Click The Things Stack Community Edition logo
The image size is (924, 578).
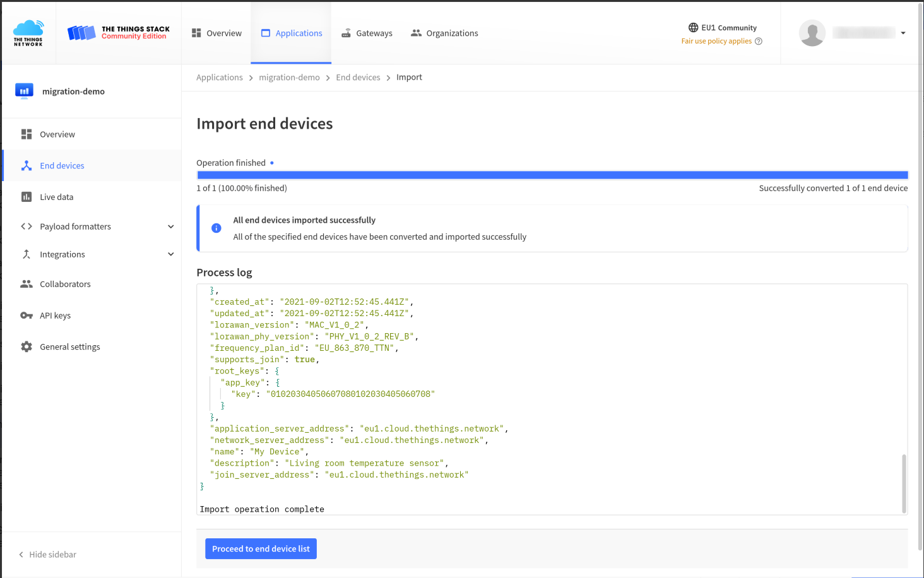(x=119, y=33)
